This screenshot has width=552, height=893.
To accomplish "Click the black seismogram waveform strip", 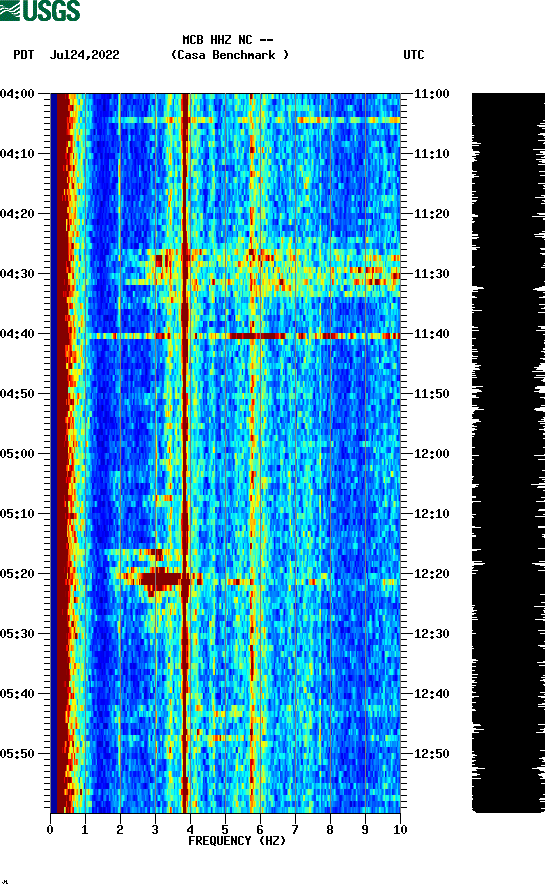I will (508, 453).
